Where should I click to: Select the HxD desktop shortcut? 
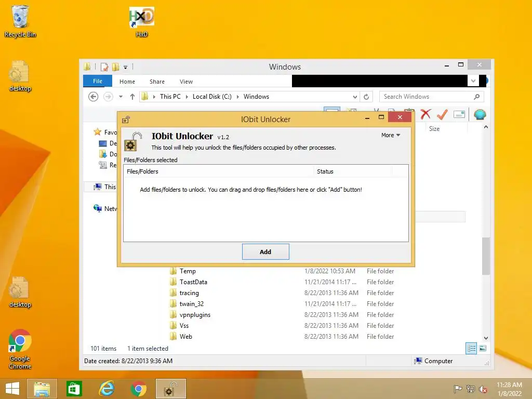coord(142,21)
